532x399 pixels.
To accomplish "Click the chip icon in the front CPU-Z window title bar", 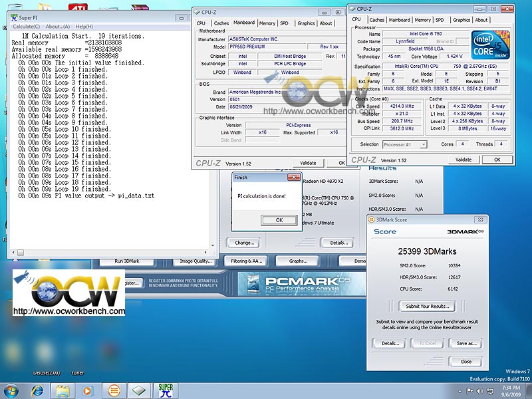I will pyautogui.click(x=352, y=9).
